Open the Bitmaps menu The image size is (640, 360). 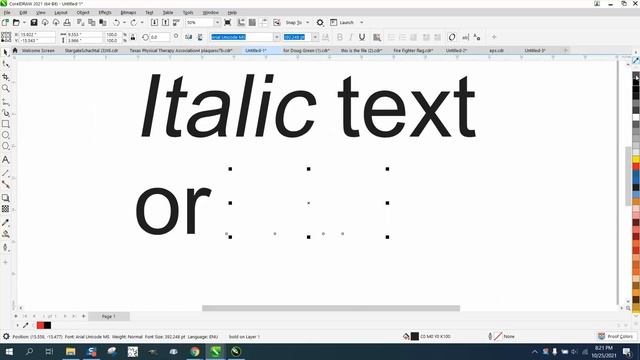click(x=128, y=13)
